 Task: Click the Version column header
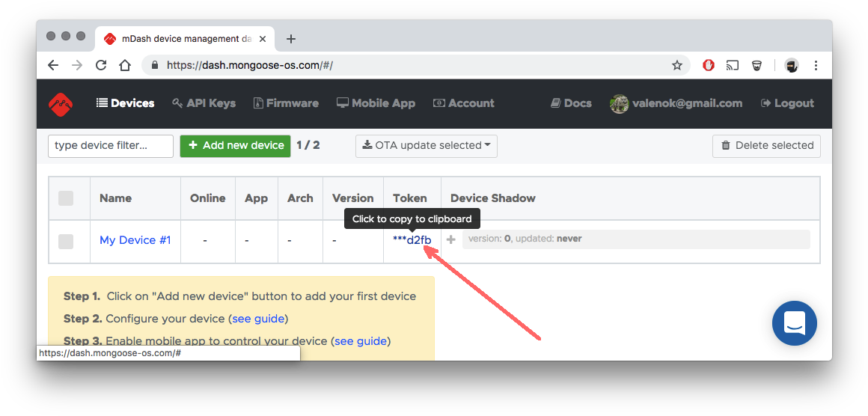click(353, 198)
